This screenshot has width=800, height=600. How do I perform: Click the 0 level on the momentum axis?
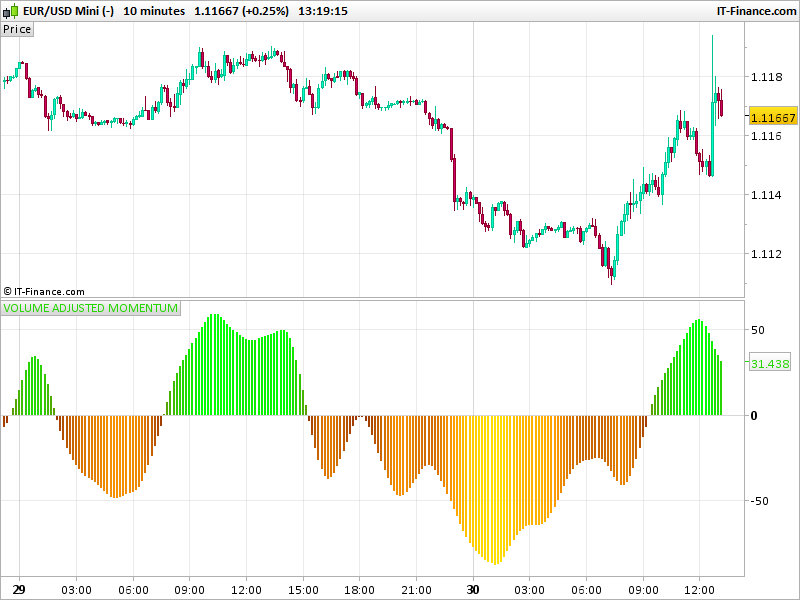pos(754,416)
